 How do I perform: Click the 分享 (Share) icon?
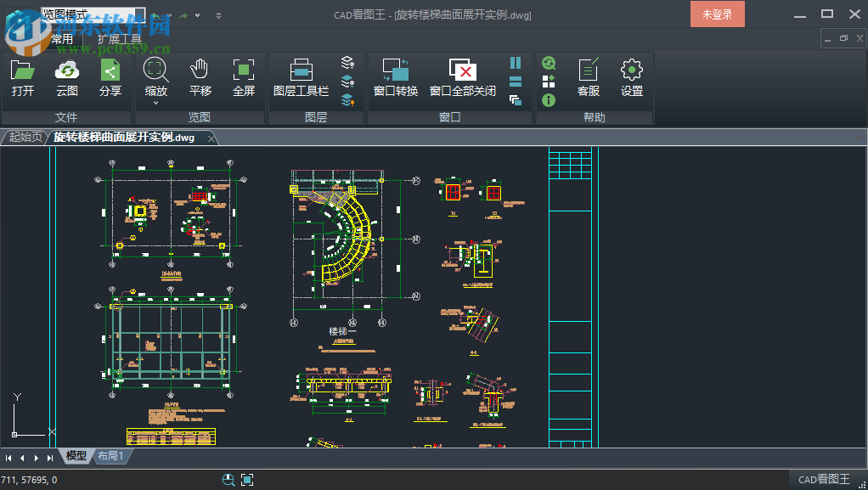[110, 76]
